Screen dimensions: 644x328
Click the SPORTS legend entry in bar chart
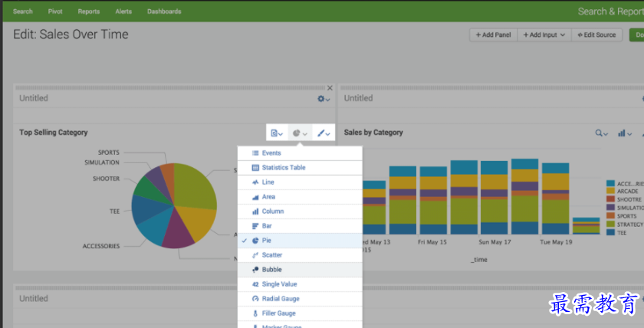click(622, 216)
